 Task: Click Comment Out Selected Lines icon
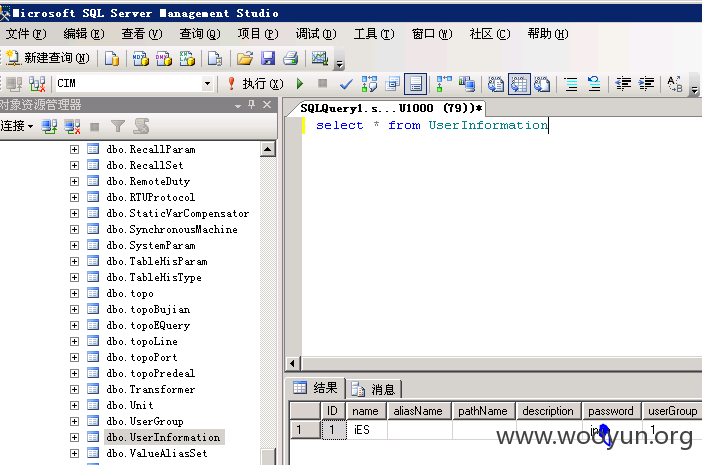(571, 84)
